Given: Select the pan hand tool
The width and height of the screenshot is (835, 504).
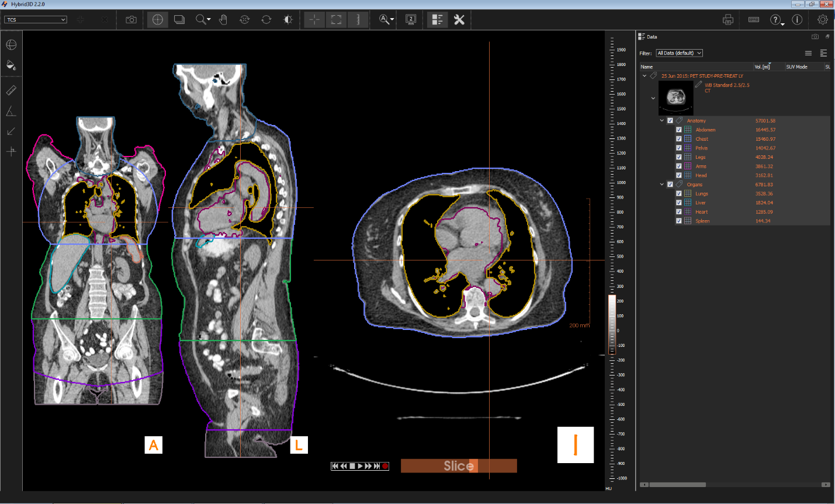Looking at the screenshot, I should pos(223,19).
